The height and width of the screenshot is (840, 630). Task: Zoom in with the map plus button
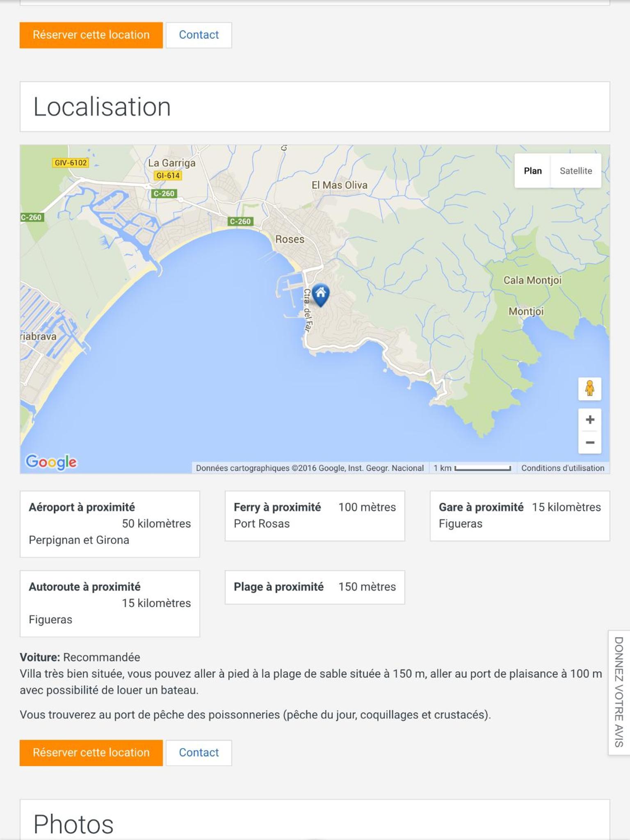[590, 420]
